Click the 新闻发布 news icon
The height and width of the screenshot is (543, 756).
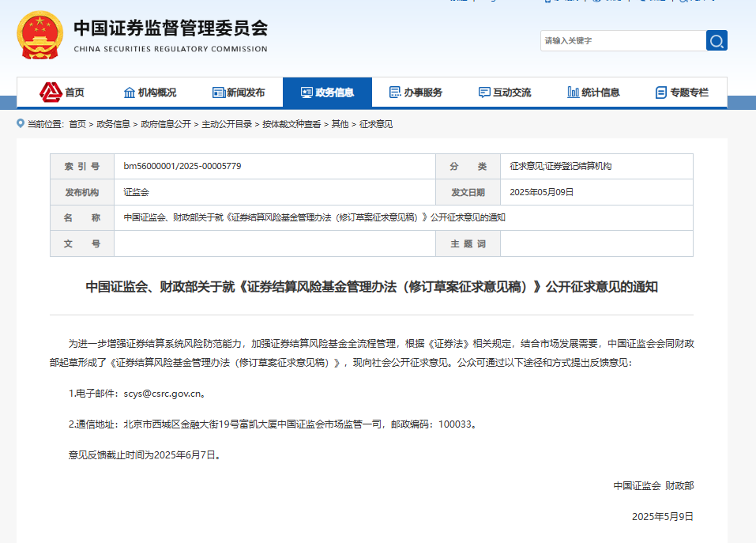(x=219, y=92)
